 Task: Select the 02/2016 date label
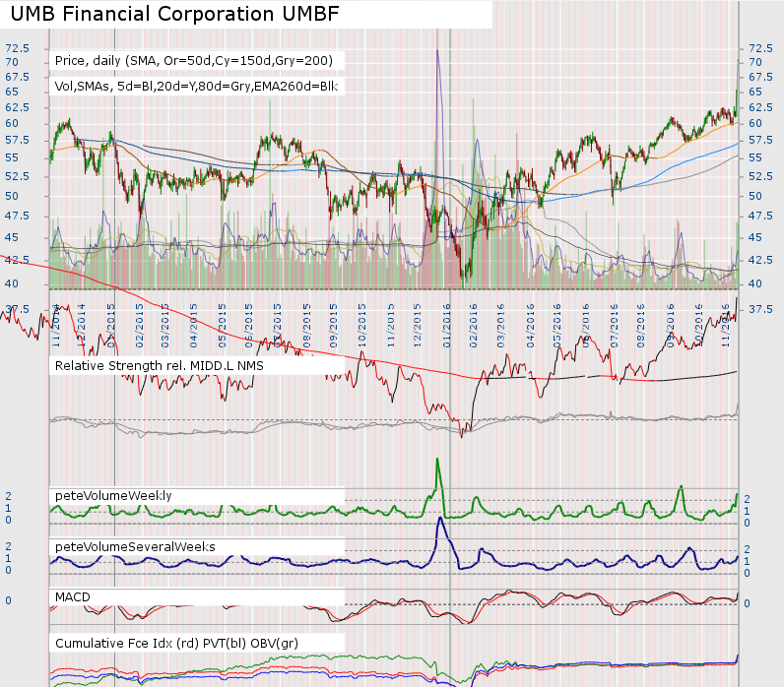474,325
